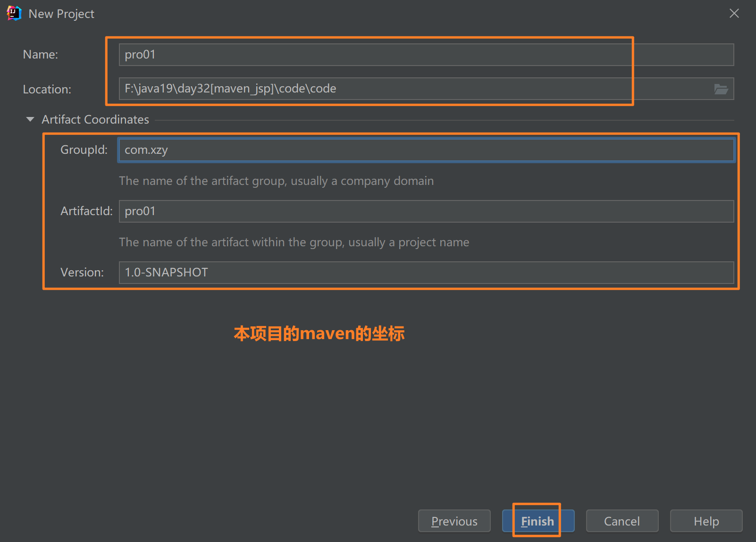The height and width of the screenshot is (542, 756).
Task: Focus the project Name field
Action: 426,55
